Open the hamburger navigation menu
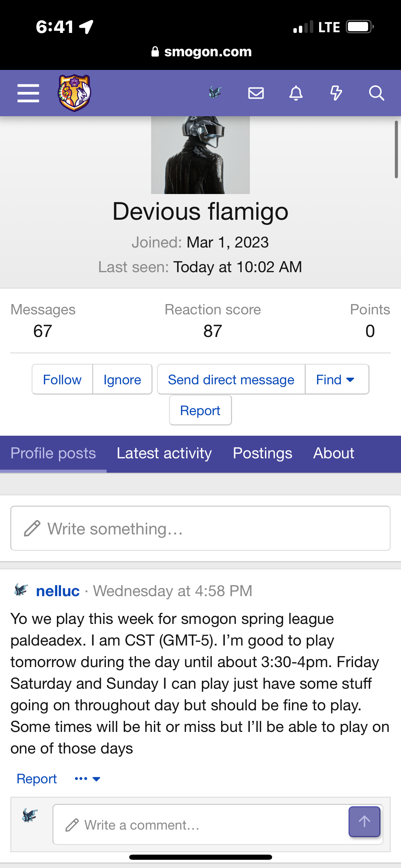The height and width of the screenshot is (868, 401). coord(28,93)
